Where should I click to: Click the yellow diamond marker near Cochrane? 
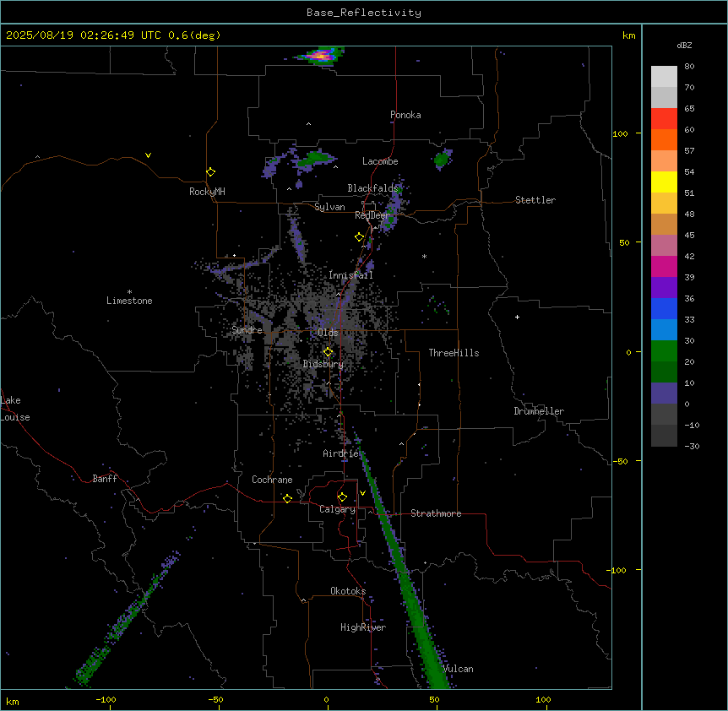click(287, 498)
